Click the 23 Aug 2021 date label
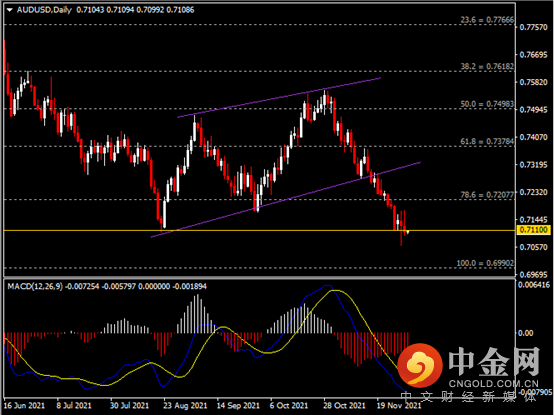 pyautogui.click(x=185, y=405)
